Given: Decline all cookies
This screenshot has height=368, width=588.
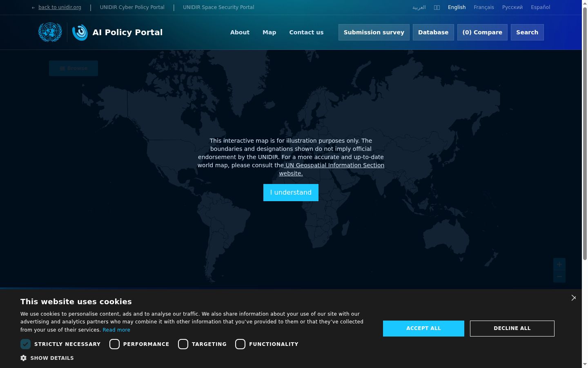Looking at the screenshot, I should click(512, 328).
